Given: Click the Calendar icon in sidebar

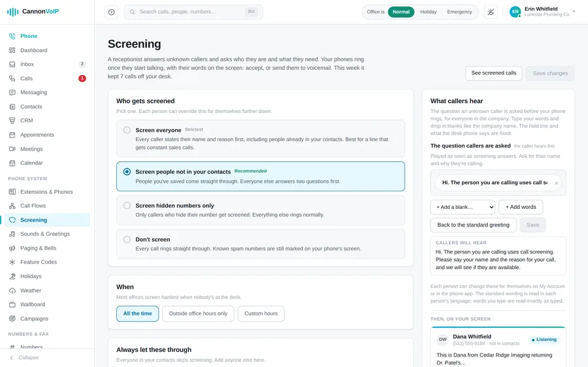Looking at the screenshot, I should point(12,163).
